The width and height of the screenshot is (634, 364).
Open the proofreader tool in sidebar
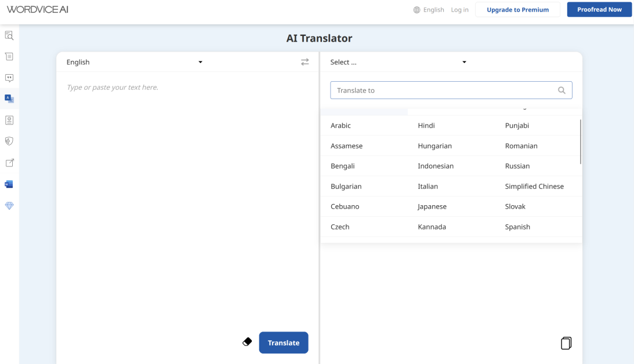(9, 35)
